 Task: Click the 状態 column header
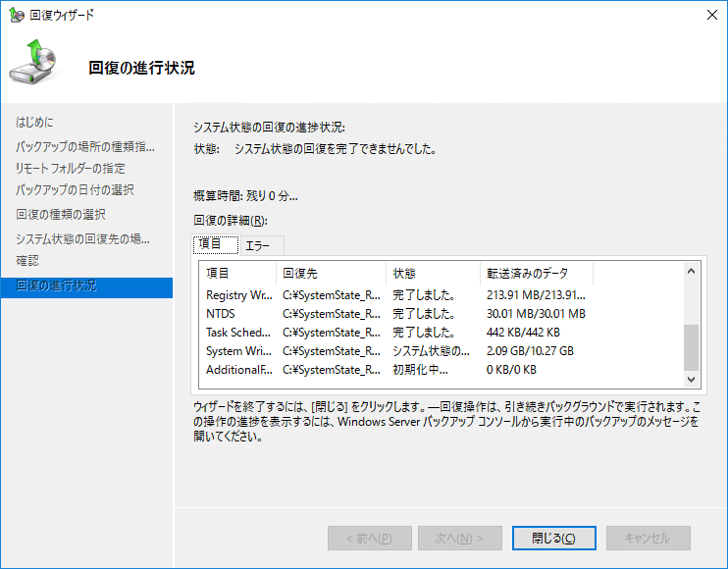coord(434,274)
